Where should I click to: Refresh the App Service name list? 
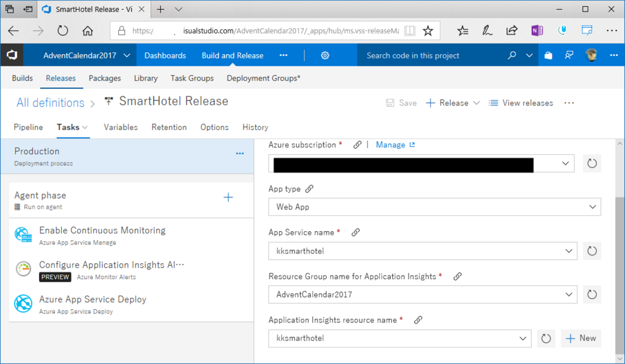pos(592,251)
